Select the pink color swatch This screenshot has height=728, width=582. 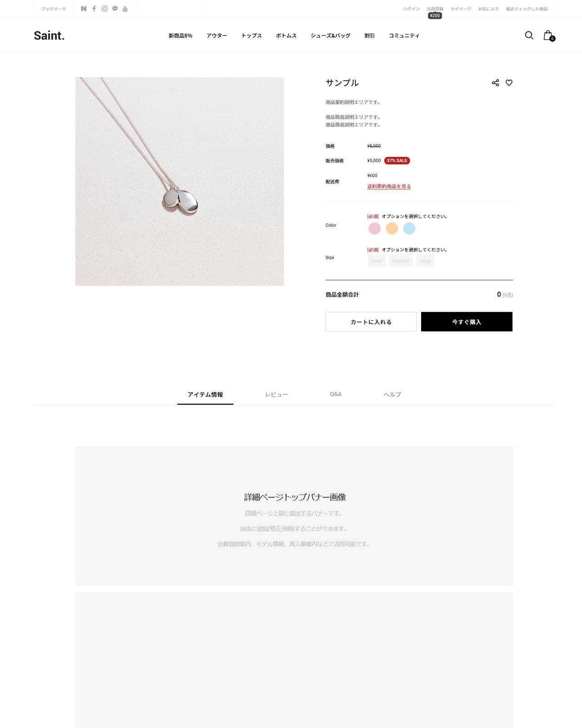374,228
